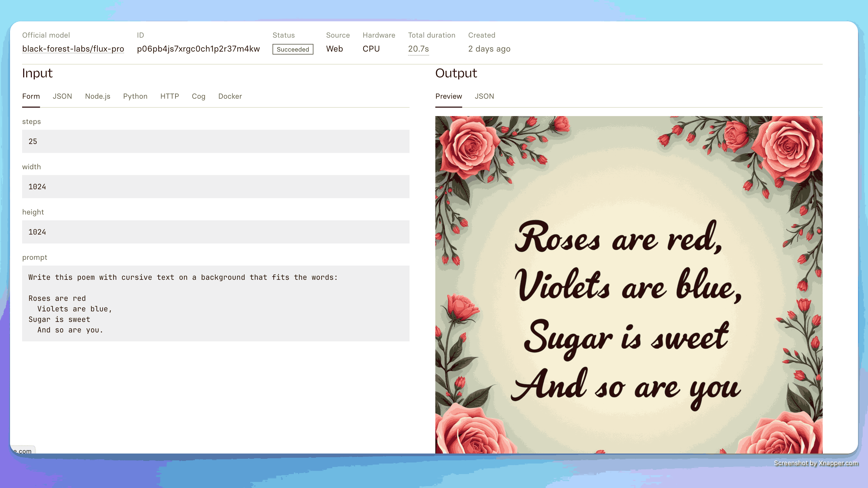Click the generated roses poem image

click(629, 285)
